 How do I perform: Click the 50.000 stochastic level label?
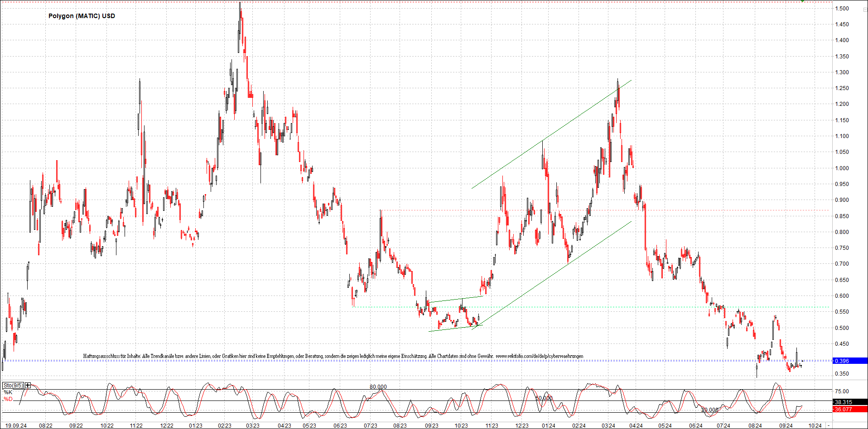544,398
